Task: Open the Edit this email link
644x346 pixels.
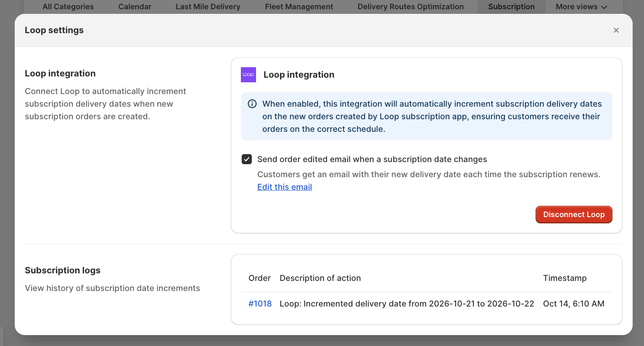Action: coord(285,187)
